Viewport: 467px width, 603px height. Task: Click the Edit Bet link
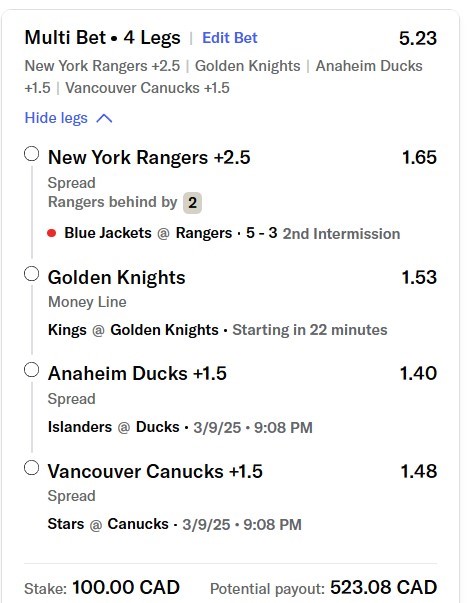(230, 38)
